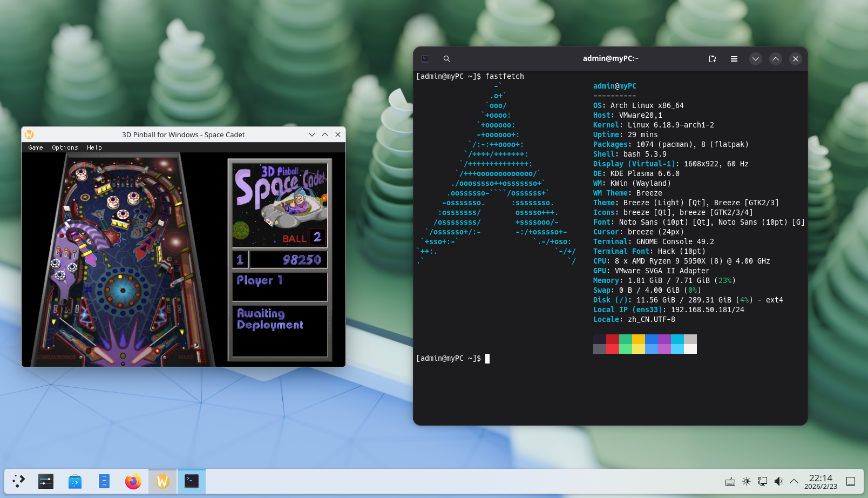
Task: Open the KDE application launcher
Action: coord(19,481)
